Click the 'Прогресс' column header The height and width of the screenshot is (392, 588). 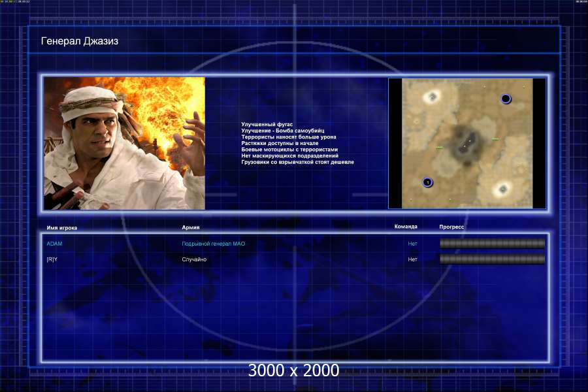click(451, 227)
